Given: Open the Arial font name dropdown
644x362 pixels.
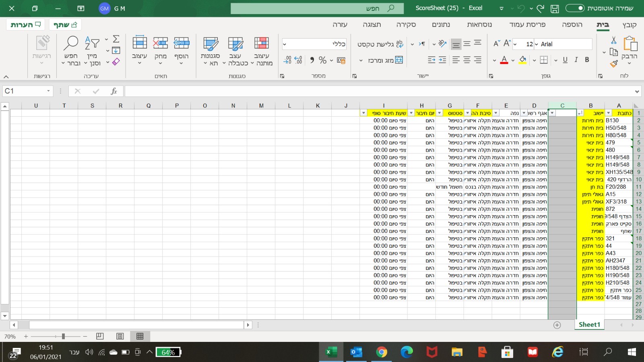Looking at the screenshot, I should tap(537, 44).
